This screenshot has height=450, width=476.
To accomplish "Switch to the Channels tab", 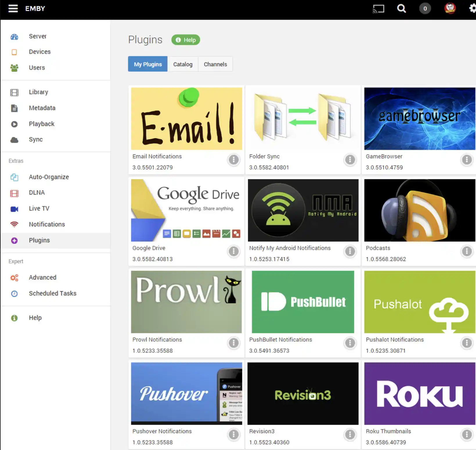I will click(215, 64).
